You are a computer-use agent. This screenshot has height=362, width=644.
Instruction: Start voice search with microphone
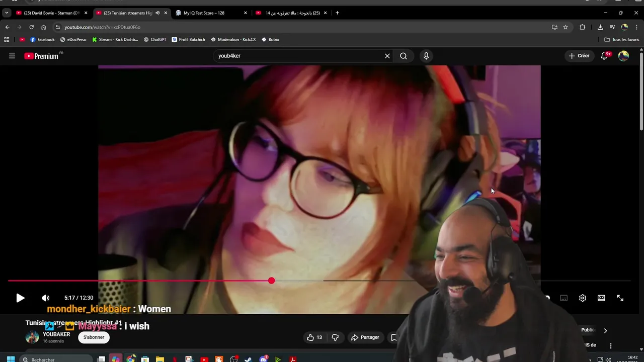pos(426,56)
